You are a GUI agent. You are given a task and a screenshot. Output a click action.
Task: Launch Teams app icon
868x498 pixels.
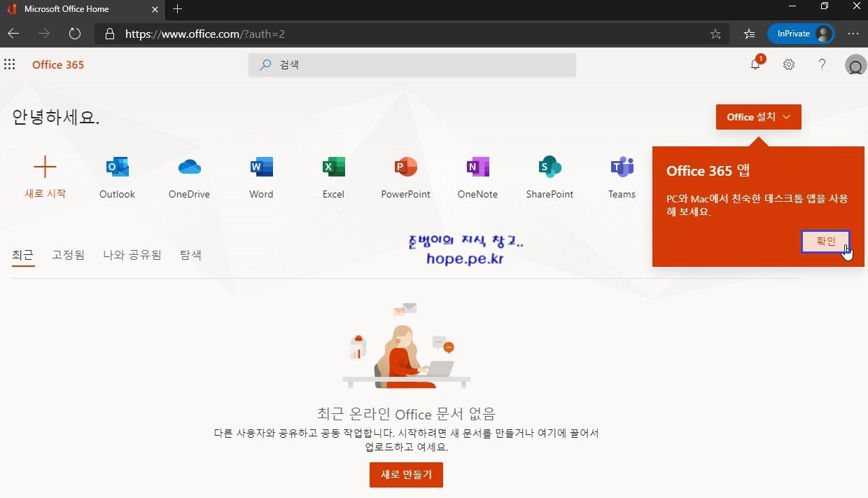point(622,167)
